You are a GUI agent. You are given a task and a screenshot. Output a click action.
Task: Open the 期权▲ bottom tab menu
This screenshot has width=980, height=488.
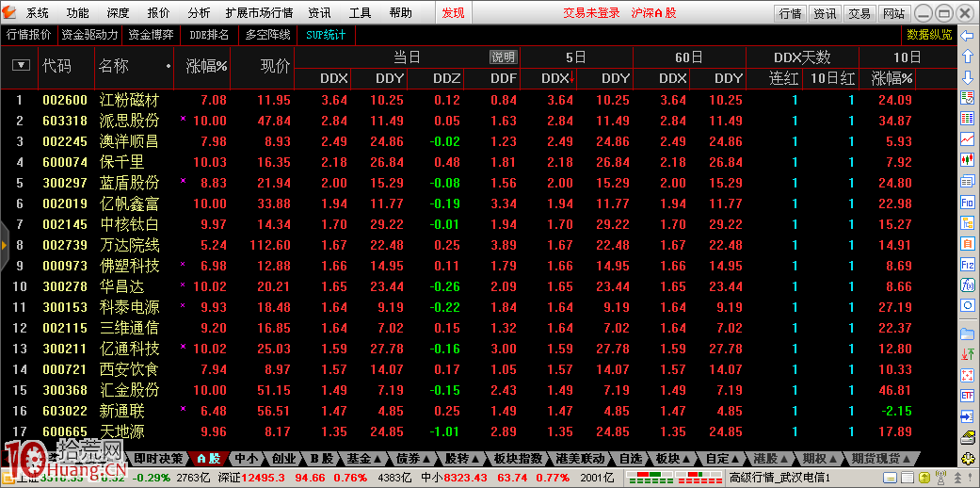point(821,459)
